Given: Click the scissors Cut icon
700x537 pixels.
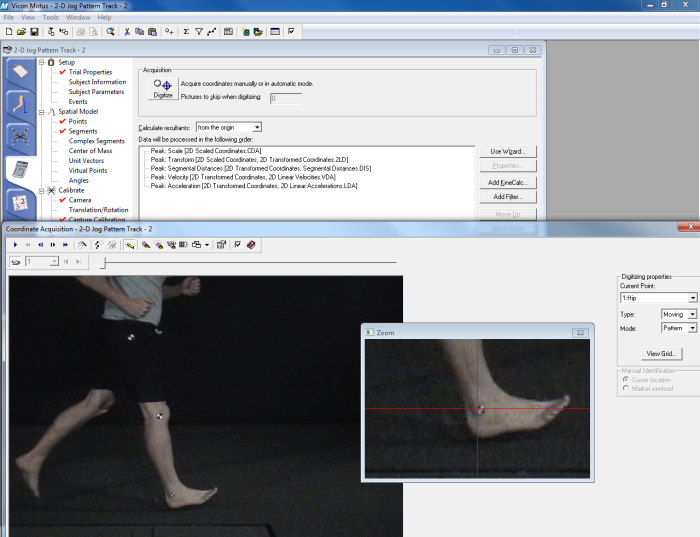Looking at the screenshot, I should [x=126, y=32].
